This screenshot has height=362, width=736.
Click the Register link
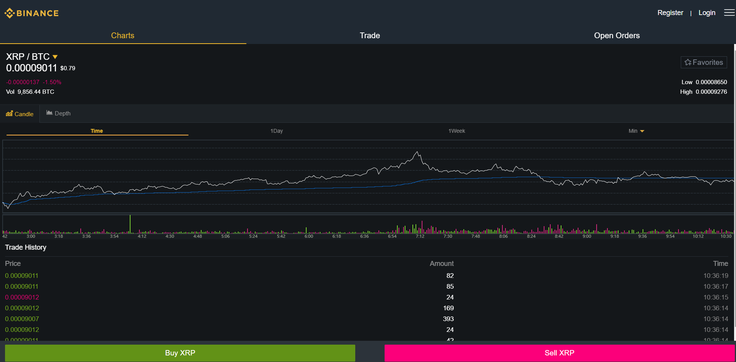point(670,13)
